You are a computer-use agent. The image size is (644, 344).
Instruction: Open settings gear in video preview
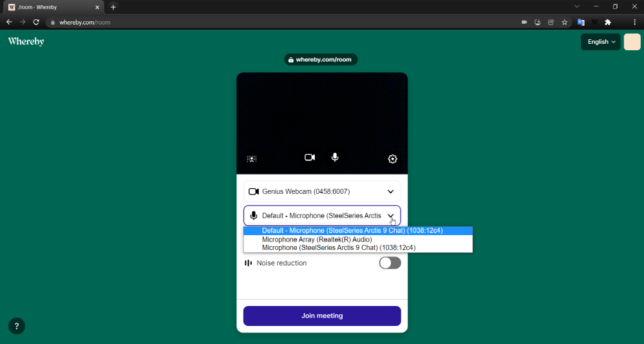click(392, 159)
